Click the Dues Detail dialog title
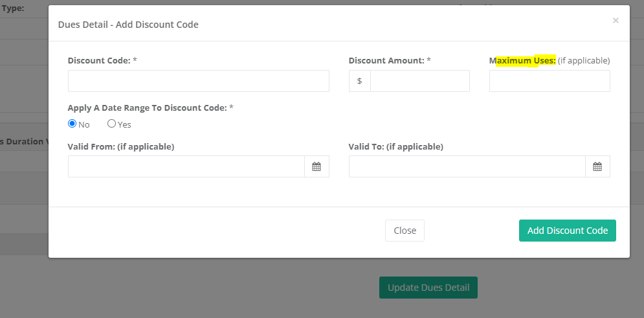Image resolution: width=644 pixels, height=318 pixels. (128, 25)
